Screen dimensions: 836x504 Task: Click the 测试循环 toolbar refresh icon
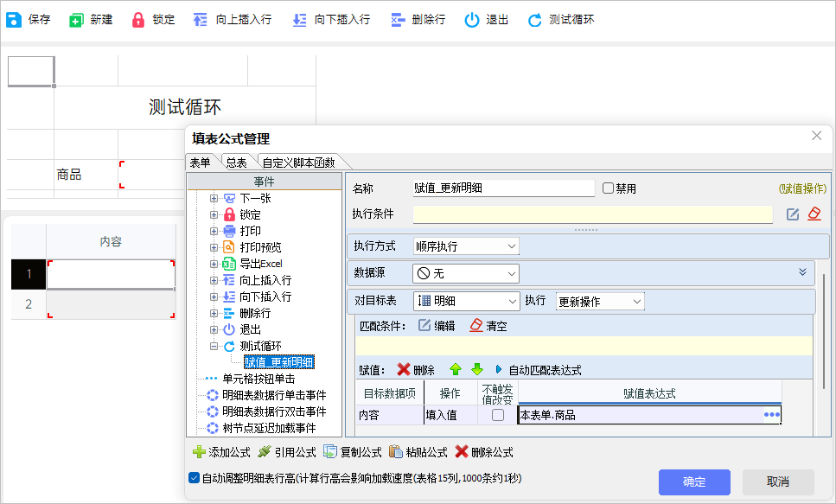(x=535, y=20)
